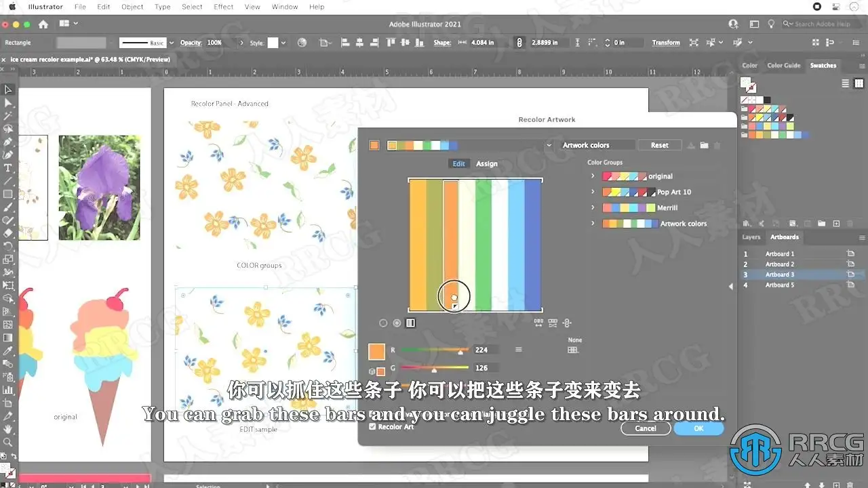Click the horizontal align left icon
The width and height of the screenshot is (868, 488).
point(344,43)
